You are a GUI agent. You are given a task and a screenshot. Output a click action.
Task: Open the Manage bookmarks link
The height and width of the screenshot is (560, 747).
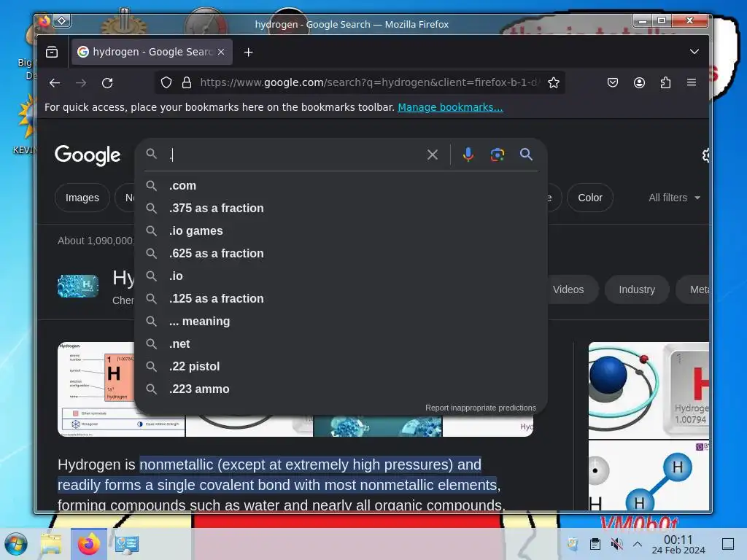[450, 107]
